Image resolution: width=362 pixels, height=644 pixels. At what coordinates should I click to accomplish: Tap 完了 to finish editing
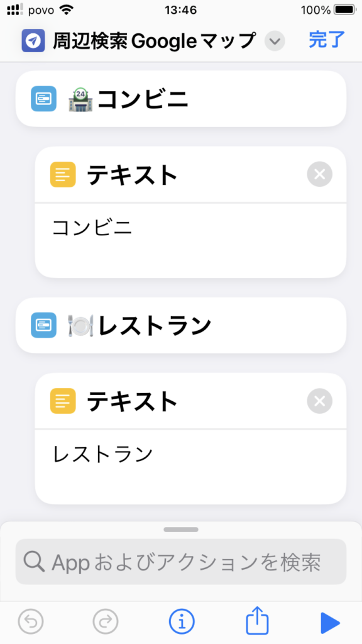tap(327, 40)
